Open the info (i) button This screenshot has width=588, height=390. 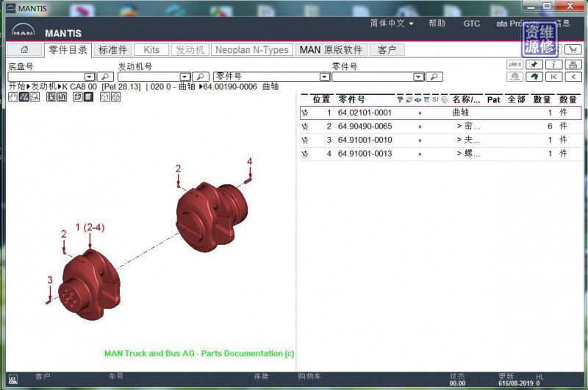[x=553, y=65]
